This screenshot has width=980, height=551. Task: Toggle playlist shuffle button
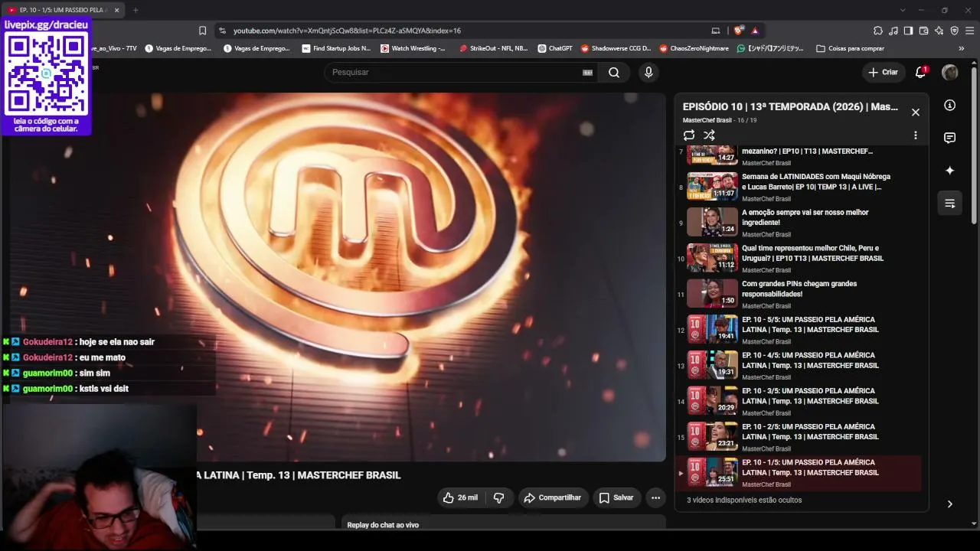[x=709, y=135]
